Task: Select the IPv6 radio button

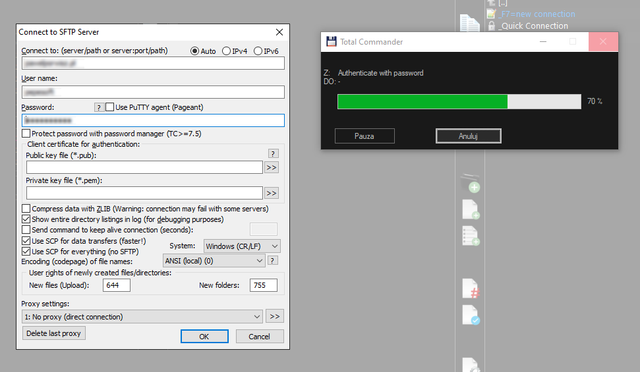Action: click(258, 51)
